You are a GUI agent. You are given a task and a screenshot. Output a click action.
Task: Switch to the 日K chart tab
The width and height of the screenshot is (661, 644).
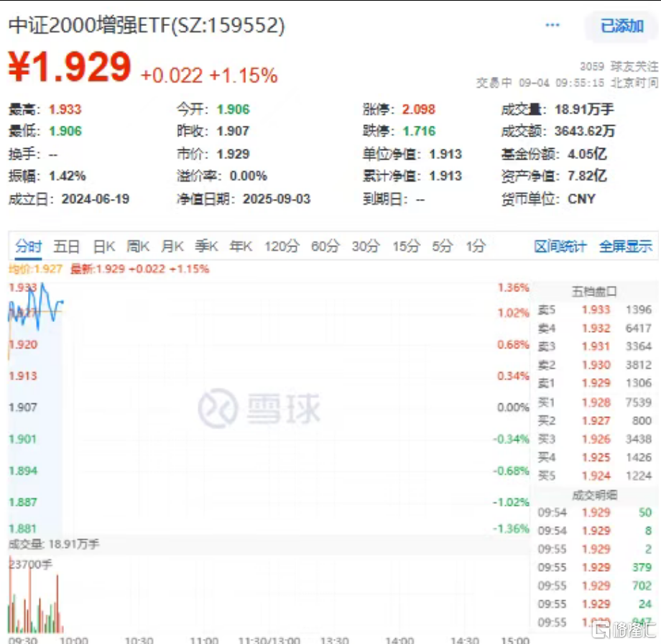tap(103, 246)
